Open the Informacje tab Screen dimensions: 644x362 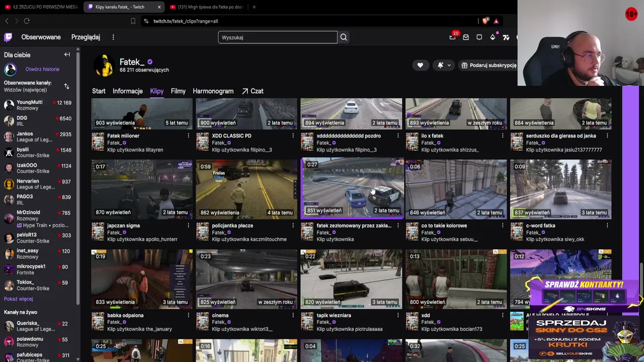(x=128, y=91)
